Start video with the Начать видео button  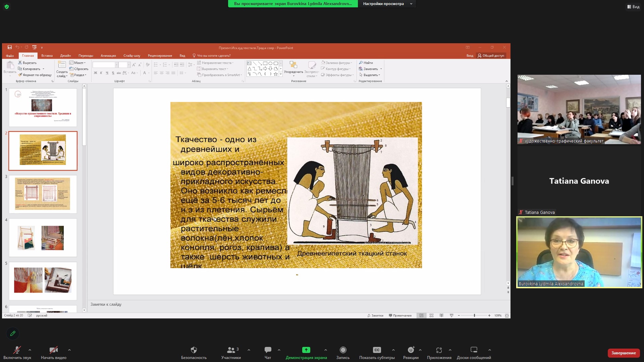click(x=53, y=350)
